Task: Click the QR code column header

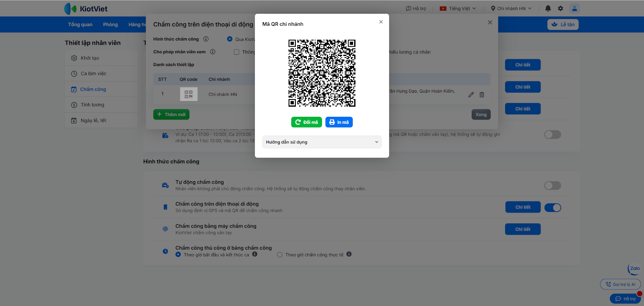Action: (188, 79)
